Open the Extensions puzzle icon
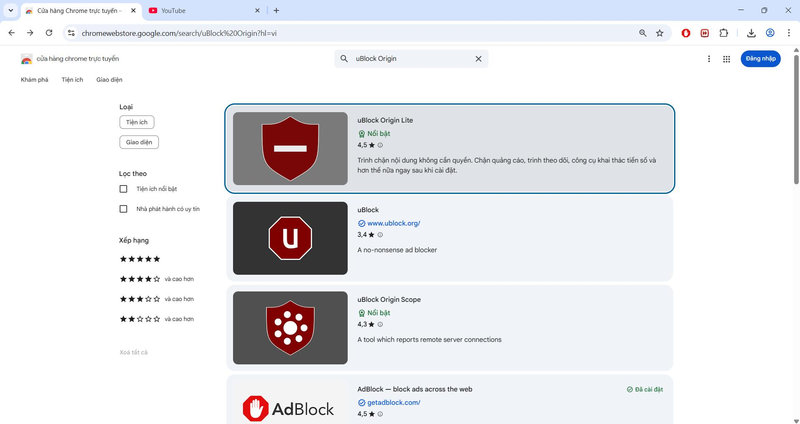The height and width of the screenshot is (424, 800). (x=723, y=33)
